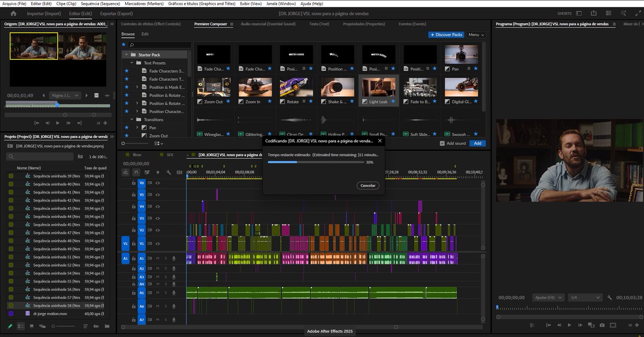This screenshot has height=337, width=644.
Task: Open the Sequência (Sequence) menu
Action: pyautogui.click(x=100, y=3)
